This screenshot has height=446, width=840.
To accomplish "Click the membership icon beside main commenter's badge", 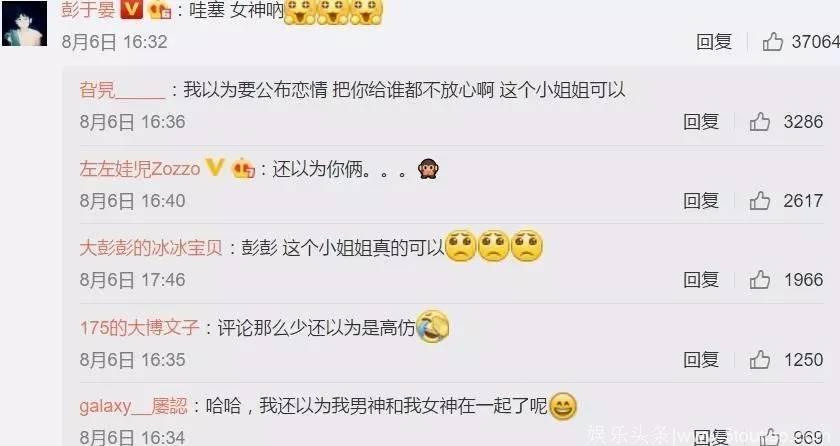I will (160, 10).
